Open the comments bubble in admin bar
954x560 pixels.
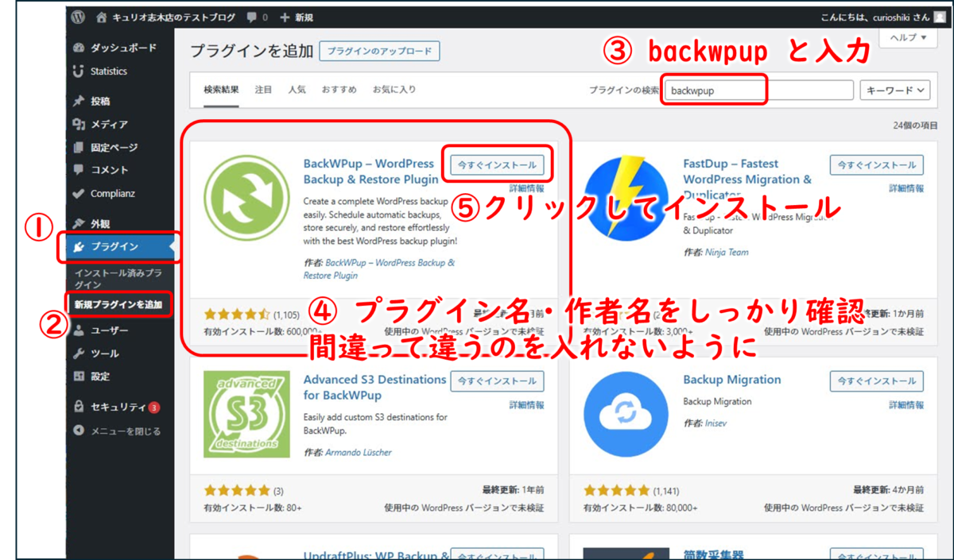(x=257, y=17)
